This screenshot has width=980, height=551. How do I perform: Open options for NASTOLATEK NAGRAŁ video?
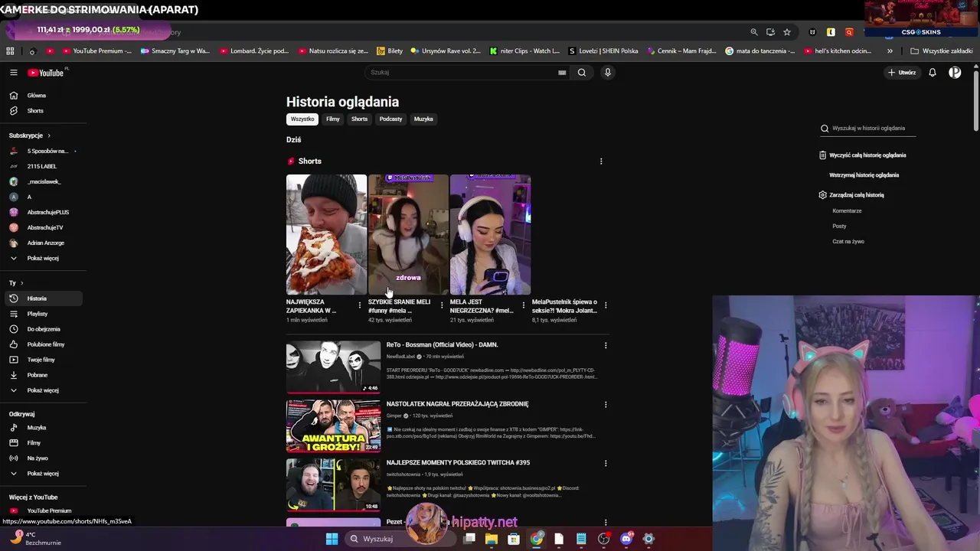606,404
